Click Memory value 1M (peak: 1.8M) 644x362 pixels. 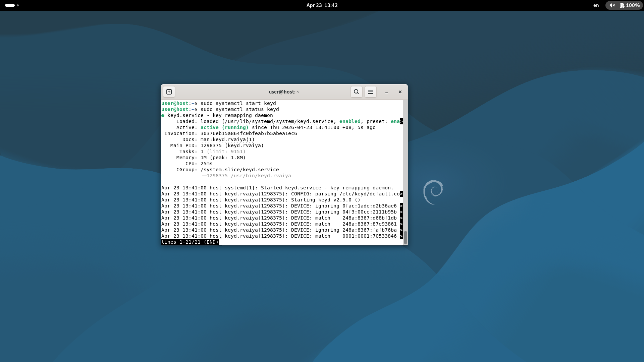pos(223,158)
